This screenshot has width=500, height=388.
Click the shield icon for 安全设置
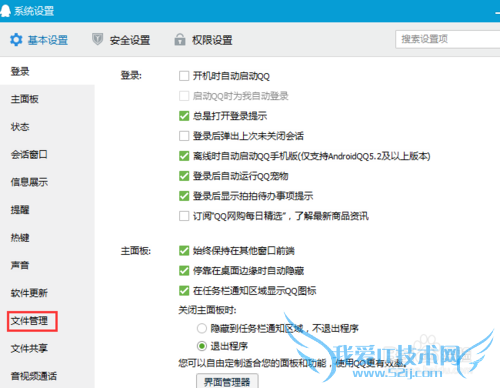coord(97,39)
